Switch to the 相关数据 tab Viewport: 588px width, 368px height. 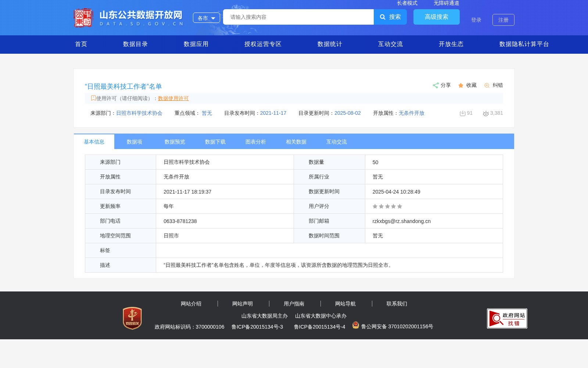[x=296, y=142]
